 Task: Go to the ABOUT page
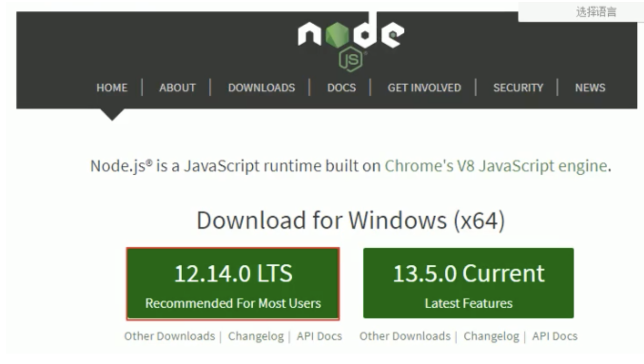click(177, 88)
